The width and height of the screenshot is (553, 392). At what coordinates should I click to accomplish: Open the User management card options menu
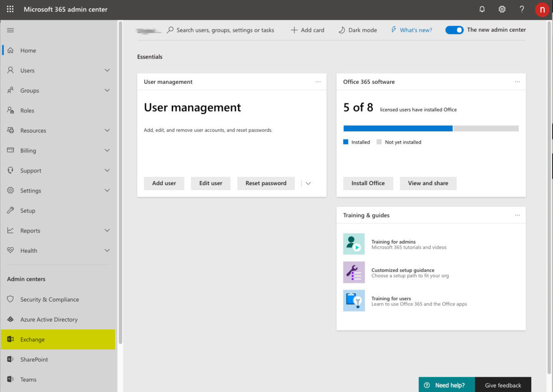(x=318, y=82)
